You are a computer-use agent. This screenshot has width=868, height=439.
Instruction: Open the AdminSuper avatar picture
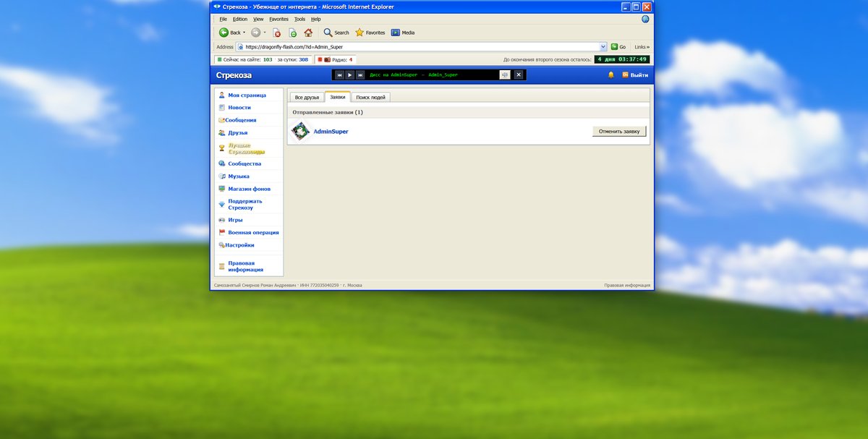pyautogui.click(x=300, y=132)
